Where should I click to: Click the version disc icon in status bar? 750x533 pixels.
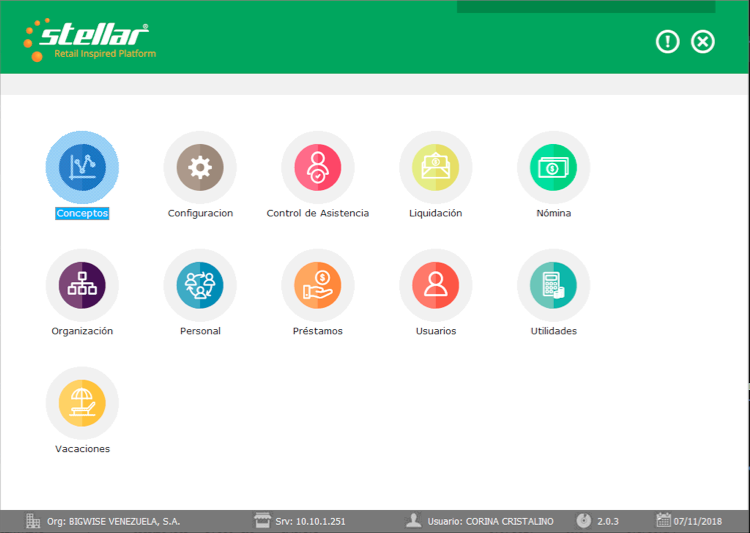click(584, 521)
